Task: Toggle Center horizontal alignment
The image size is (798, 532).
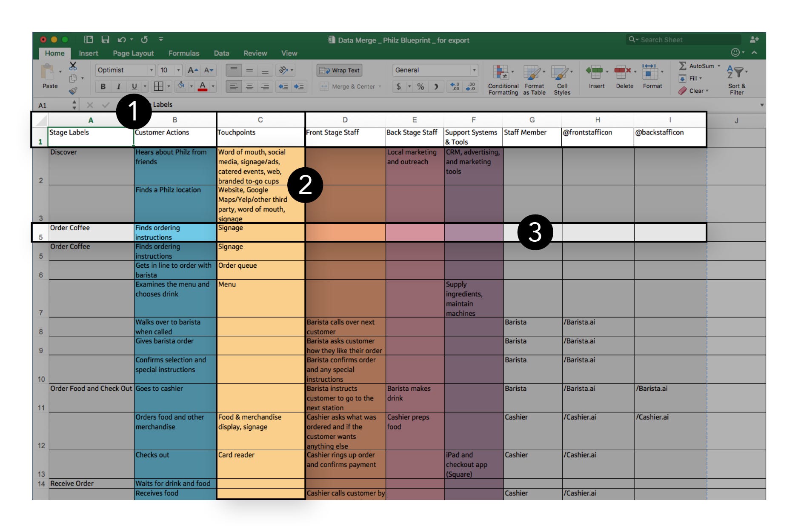Action: (x=249, y=86)
